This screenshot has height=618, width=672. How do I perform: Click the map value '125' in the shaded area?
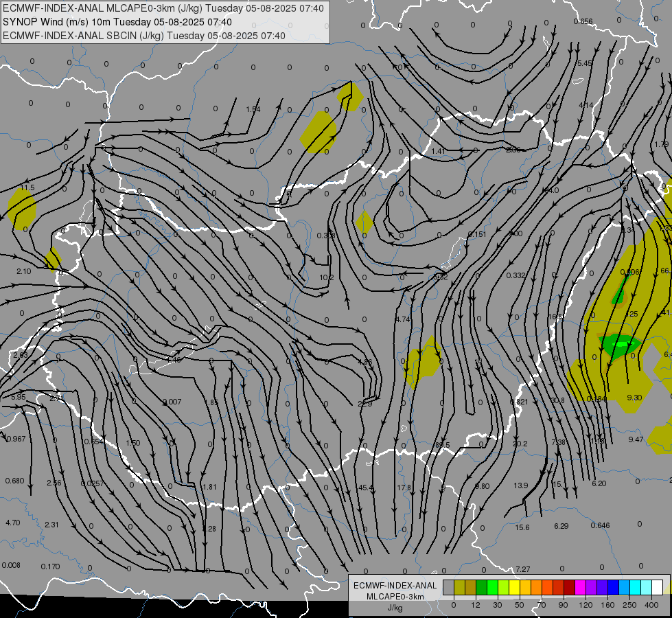coord(632,314)
